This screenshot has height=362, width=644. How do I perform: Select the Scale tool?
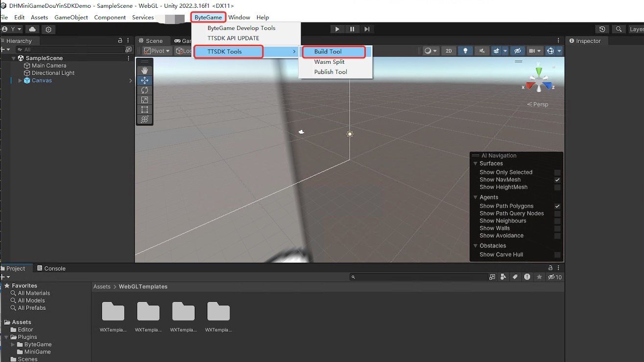[x=144, y=100]
